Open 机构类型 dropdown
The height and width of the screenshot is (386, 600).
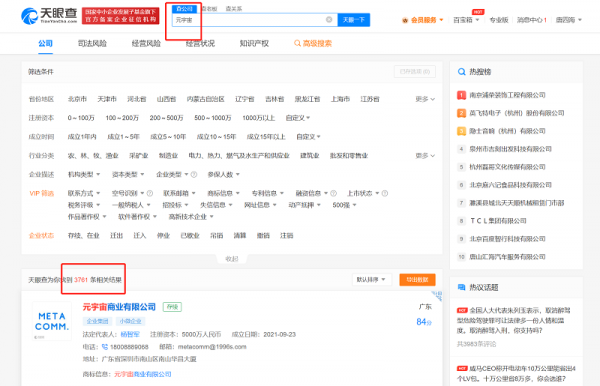tap(84, 174)
